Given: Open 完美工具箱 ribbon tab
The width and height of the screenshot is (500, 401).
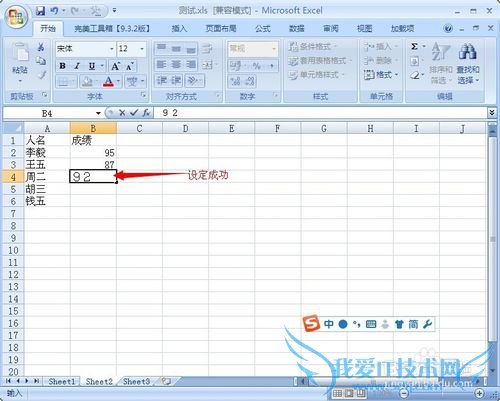Looking at the screenshot, I should [x=113, y=29].
